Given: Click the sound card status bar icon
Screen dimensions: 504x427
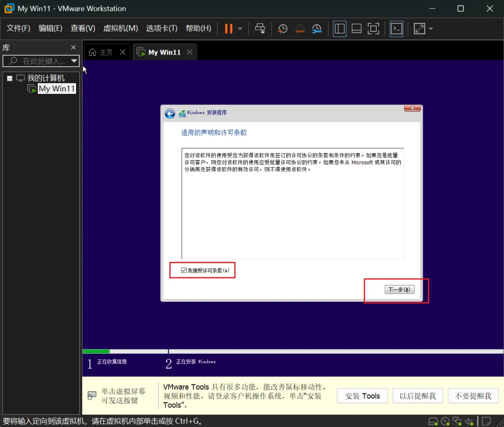Looking at the screenshot, I should [469, 421].
